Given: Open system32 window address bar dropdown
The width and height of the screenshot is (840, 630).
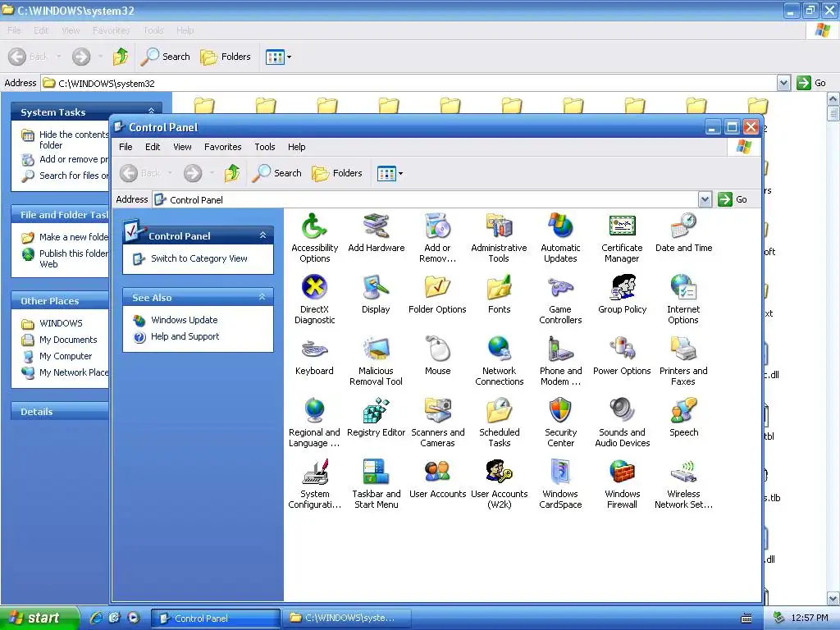Looking at the screenshot, I should (x=783, y=83).
